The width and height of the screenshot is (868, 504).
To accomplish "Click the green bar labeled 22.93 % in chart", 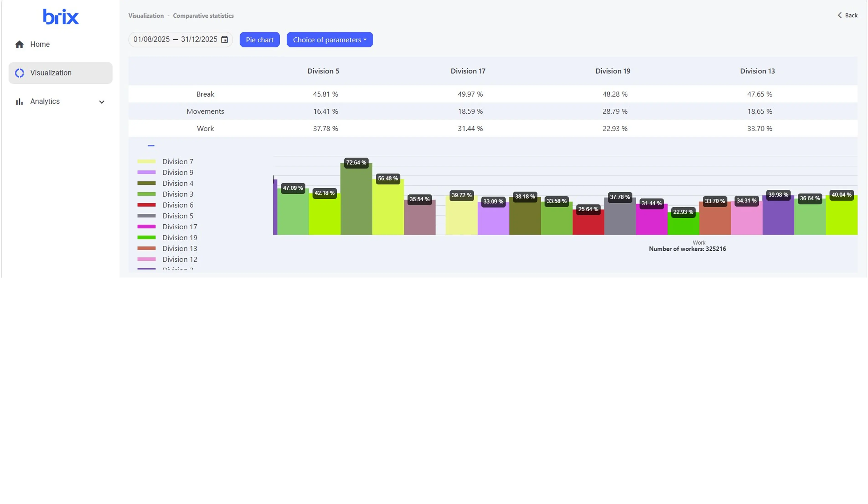I will (683, 224).
